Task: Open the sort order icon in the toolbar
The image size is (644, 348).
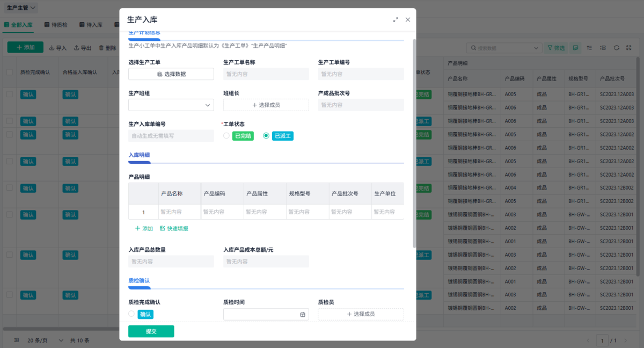Action: [590, 48]
